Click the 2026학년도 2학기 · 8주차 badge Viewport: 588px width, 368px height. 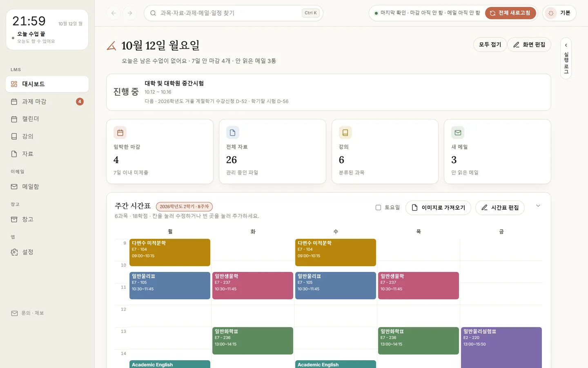pos(184,206)
